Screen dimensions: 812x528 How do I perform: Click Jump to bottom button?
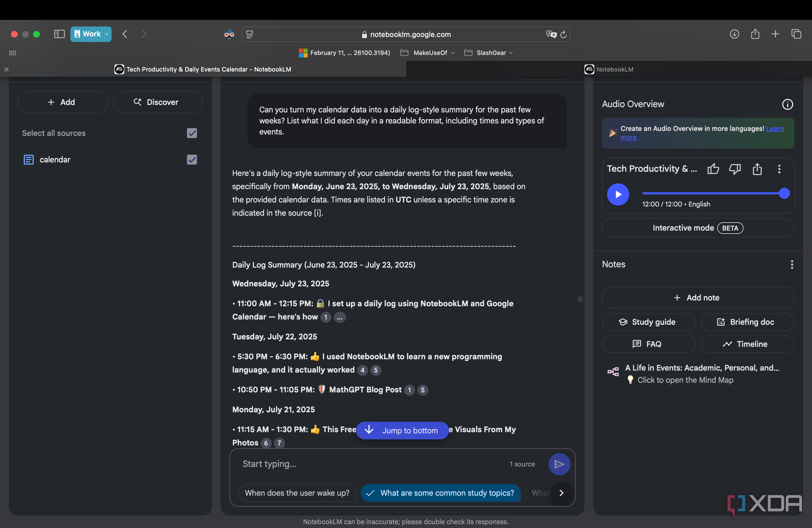pyautogui.click(x=402, y=431)
